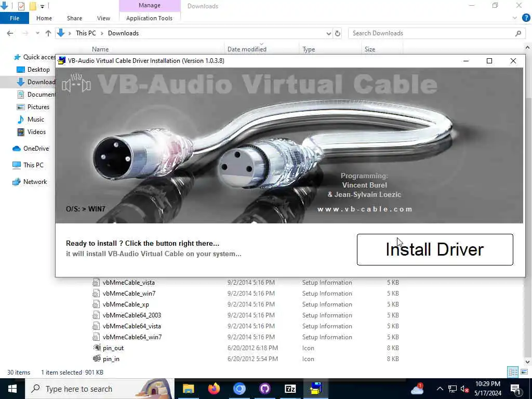Switch to details view layout icon
This screenshot has height=399, width=532.
point(513,372)
